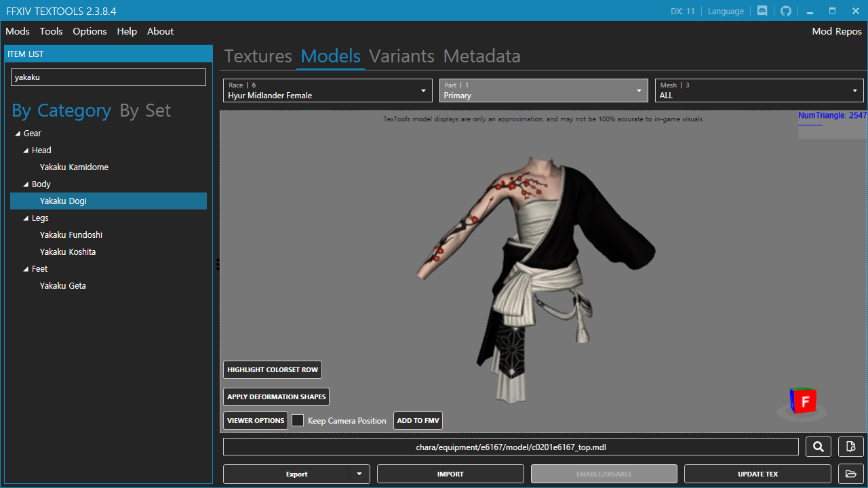The height and width of the screenshot is (488, 868).
Task: Open the Mesh ALL dropdown
Action: click(x=759, y=90)
